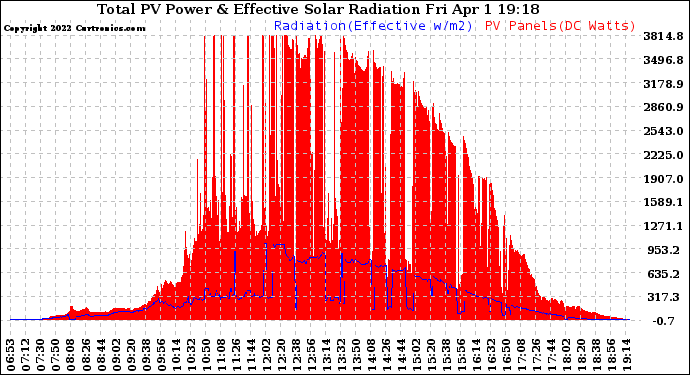Viewport: 690px width, 375px height.
Task: Click the 09:56 time axis label
Action: (x=162, y=355)
